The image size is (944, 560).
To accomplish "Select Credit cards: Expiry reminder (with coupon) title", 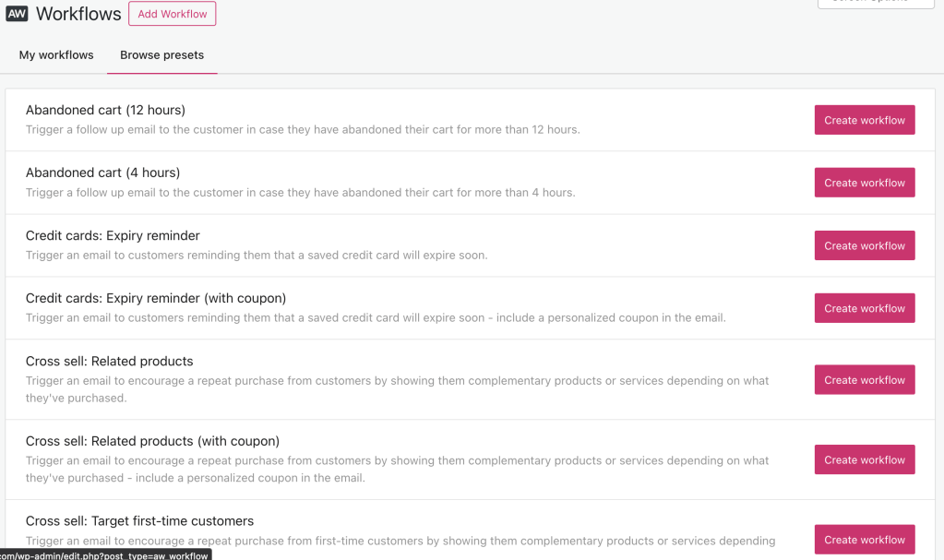I will pos(156,298).
